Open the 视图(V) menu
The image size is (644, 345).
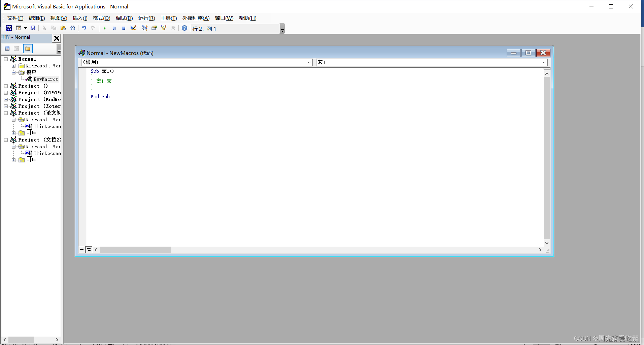click(59, 18)
